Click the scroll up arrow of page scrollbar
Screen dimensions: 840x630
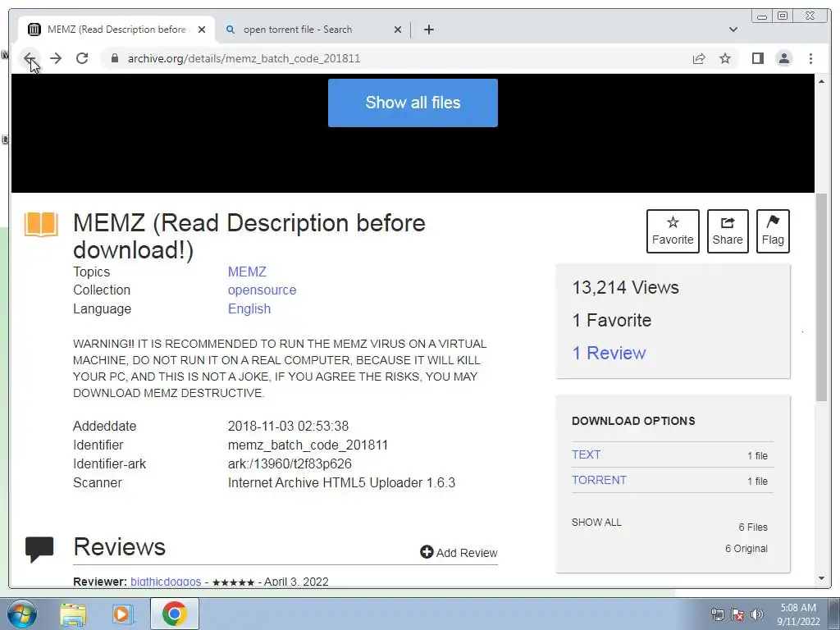click(821, 81)
